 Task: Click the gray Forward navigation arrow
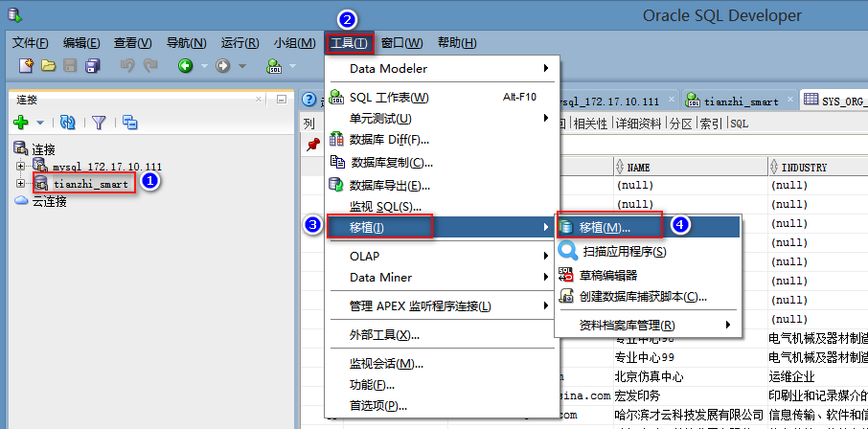pos(222,66)
